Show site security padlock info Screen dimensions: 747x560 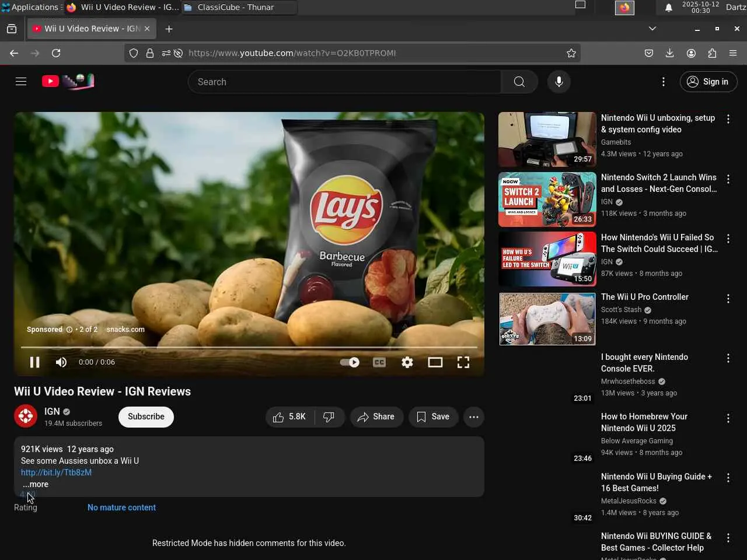[150, 53]
